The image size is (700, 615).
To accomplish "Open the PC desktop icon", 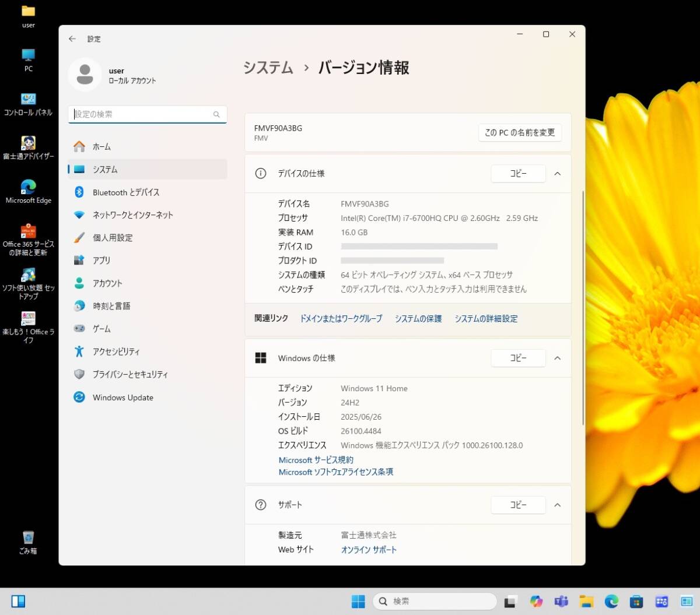I will coord(29,60).
